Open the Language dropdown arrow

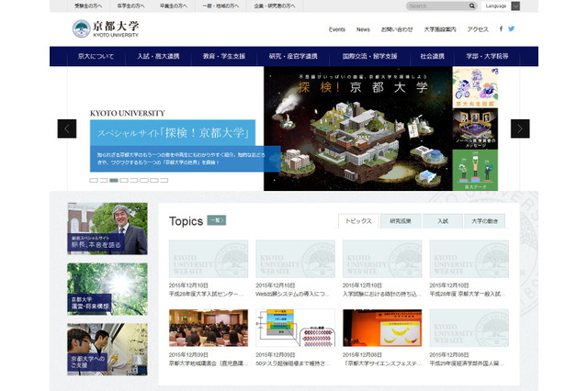[x=515, y=6]
